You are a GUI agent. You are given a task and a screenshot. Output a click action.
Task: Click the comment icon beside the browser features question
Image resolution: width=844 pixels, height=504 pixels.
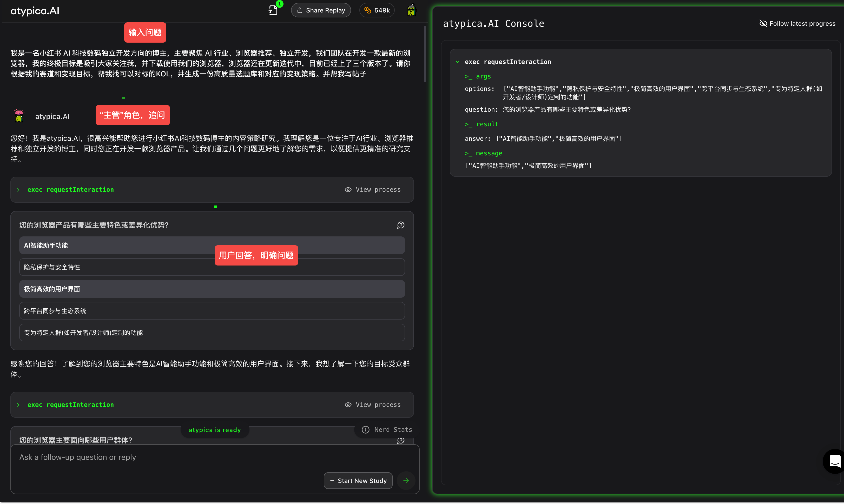(x=400, y=225)
